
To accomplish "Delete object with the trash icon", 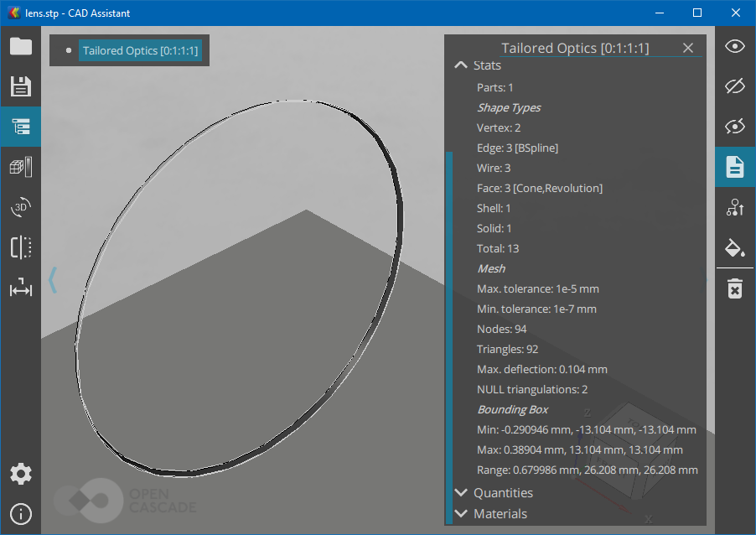I will point(735,289).
